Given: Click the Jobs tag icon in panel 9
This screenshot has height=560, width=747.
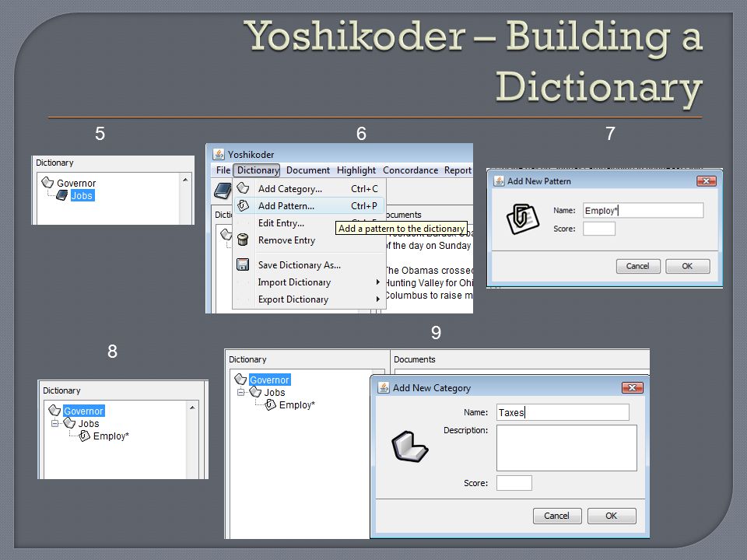Looking at the screenshot, I should point(256,392).
